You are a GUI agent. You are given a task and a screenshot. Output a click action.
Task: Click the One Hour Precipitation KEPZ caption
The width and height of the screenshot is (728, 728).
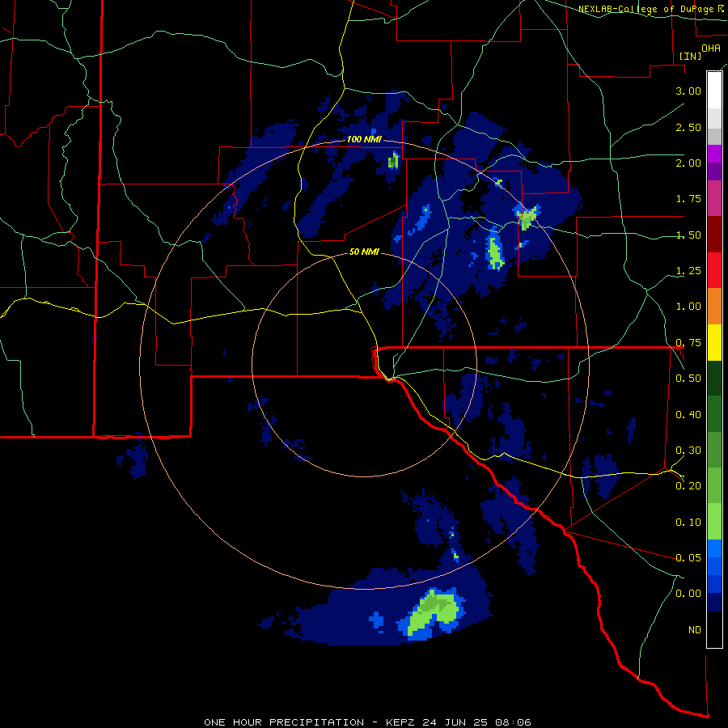click(x=367, y=722)
